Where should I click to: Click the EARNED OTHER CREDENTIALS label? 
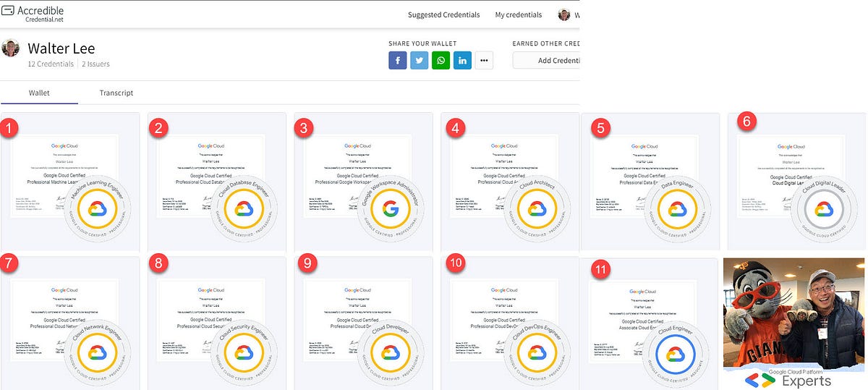(x=546, y=43)
